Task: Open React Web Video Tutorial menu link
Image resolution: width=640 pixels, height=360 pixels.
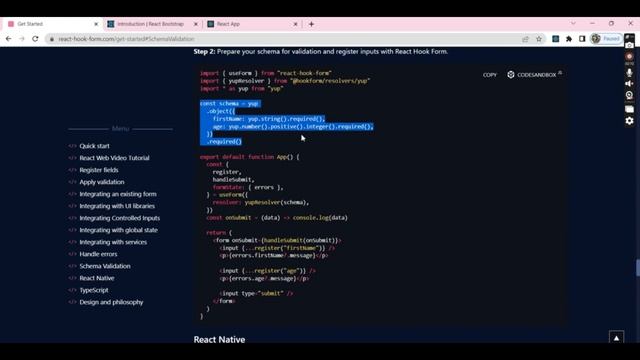Action: 114,158
